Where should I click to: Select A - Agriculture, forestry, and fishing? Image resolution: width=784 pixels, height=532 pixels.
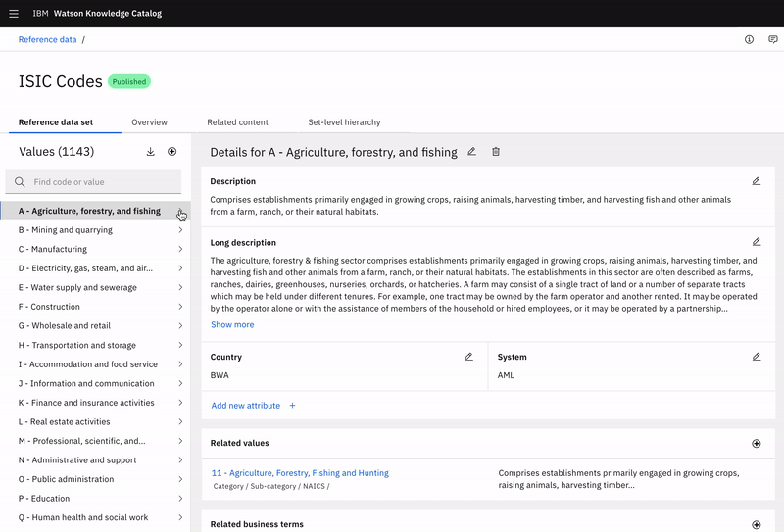(95, 211)
